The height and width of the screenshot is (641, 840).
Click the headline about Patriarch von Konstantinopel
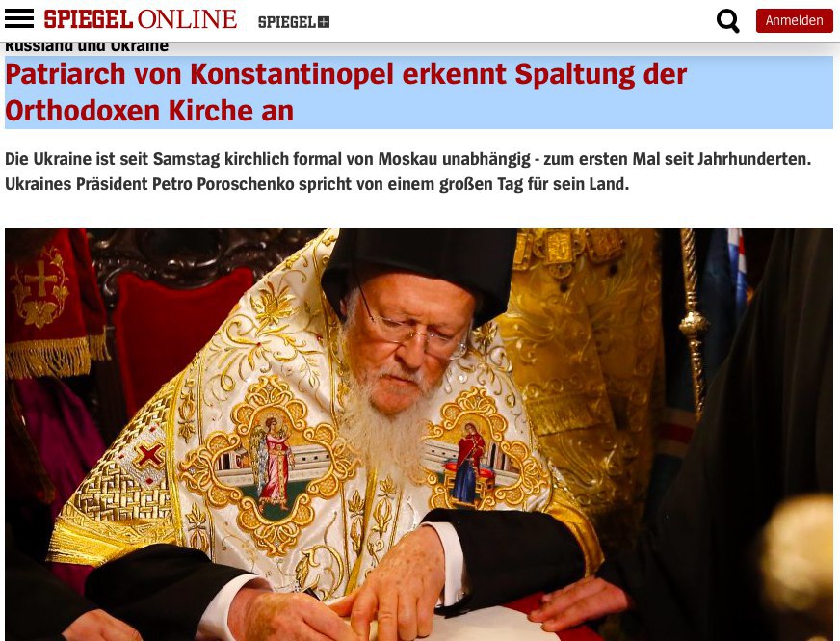pos(346,93)
